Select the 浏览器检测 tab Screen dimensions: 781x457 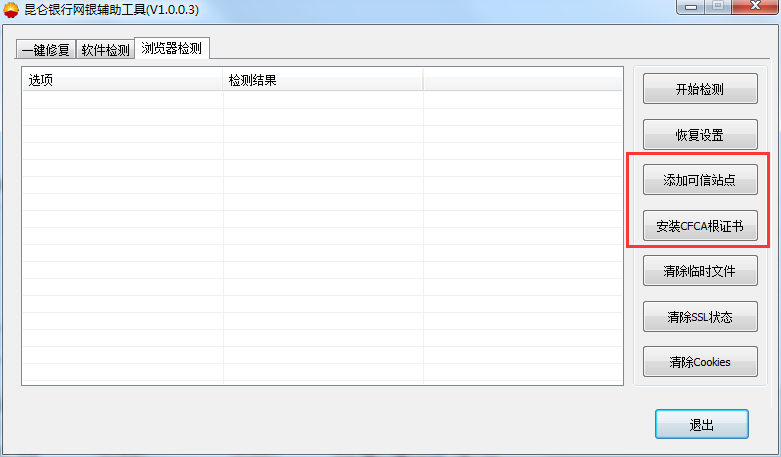coord(172,48)
